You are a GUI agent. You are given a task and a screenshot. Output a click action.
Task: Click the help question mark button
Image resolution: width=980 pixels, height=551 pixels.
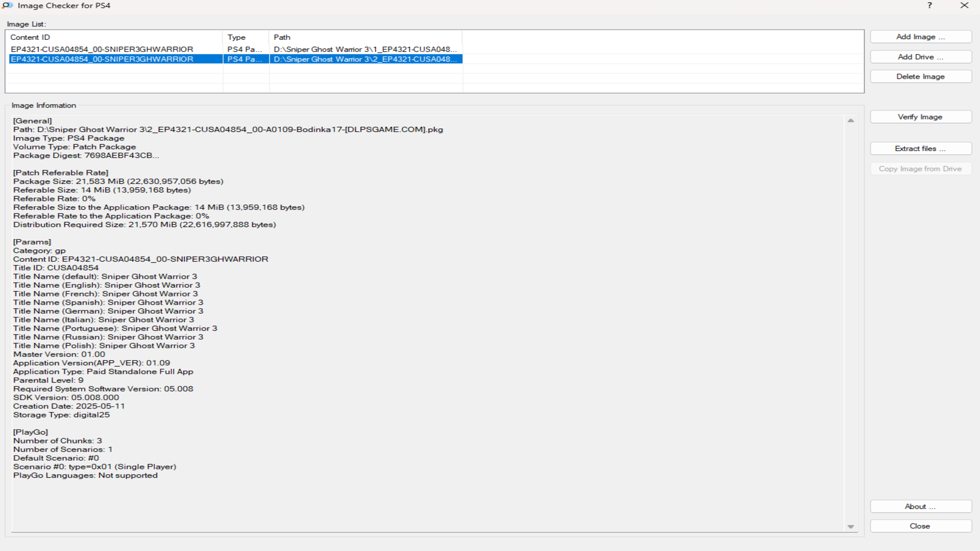pos(929,6)
